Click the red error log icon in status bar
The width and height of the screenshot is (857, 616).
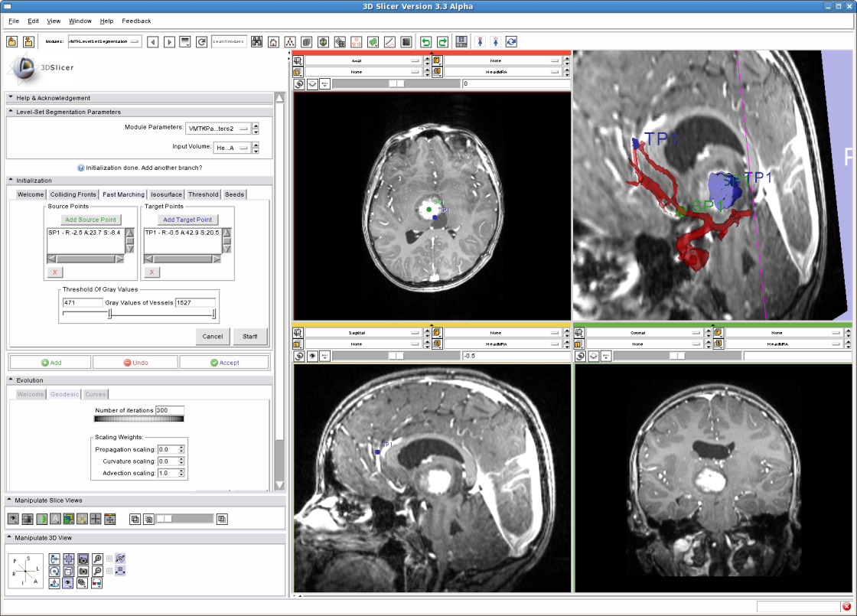(x=846, y=606)
